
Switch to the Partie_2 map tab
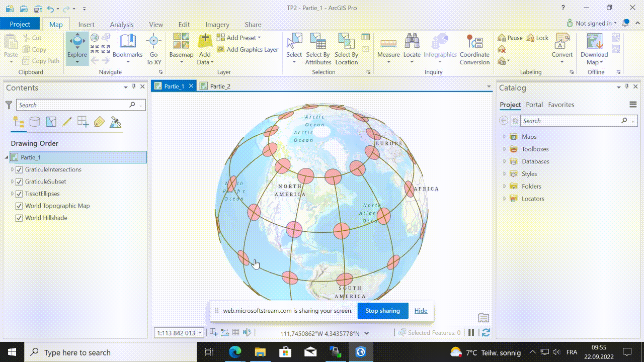coord(220,86)
